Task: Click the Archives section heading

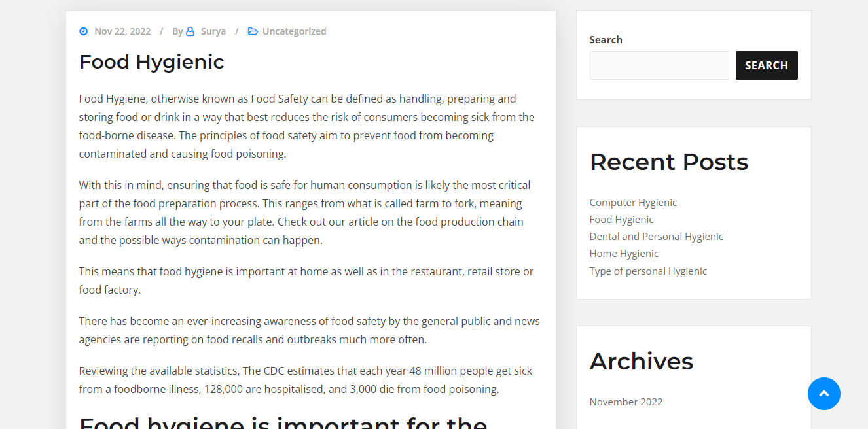Action: pyautogui.click(x=641, y=360)
